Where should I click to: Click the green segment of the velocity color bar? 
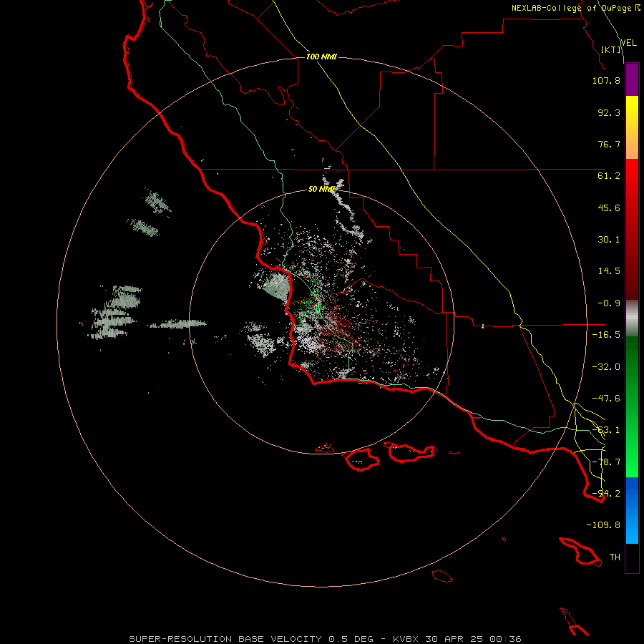tap(632, 406)
